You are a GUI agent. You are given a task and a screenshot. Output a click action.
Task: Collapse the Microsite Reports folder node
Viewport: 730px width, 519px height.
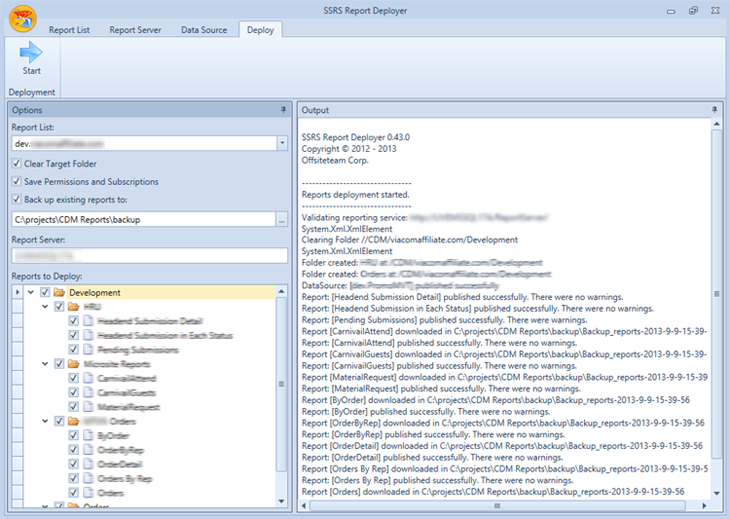click(45, 364)
